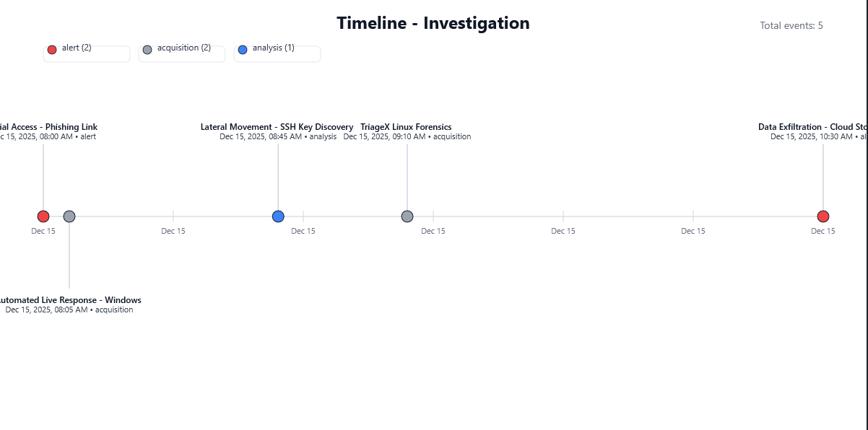868x430 pixels.
Task: Click the red Initial Access event dot
Action: coord(43,216)
